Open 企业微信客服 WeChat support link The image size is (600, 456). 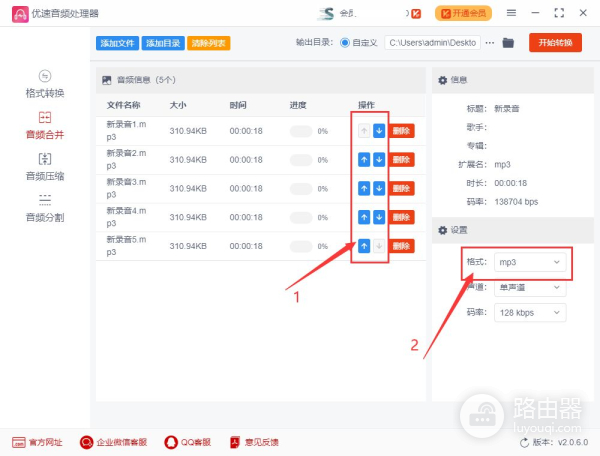[x=113, y=442]
